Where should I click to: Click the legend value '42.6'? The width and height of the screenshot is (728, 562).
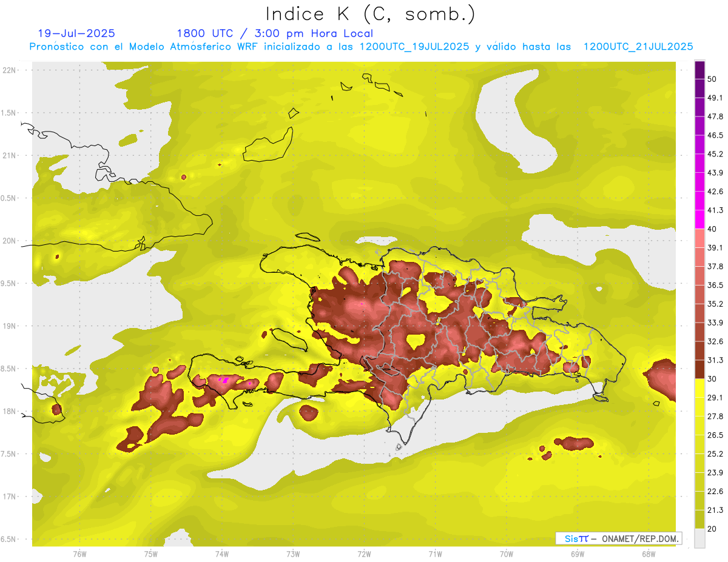coord(715,192)
